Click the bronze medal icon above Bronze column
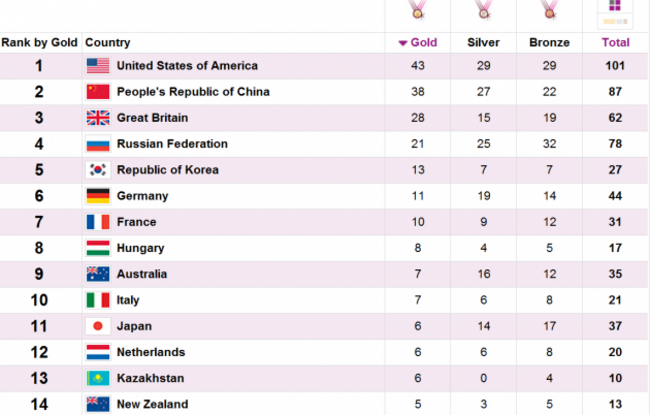This screenshot has height=415, width=650. pyautogui.click(x=547, y=11)
